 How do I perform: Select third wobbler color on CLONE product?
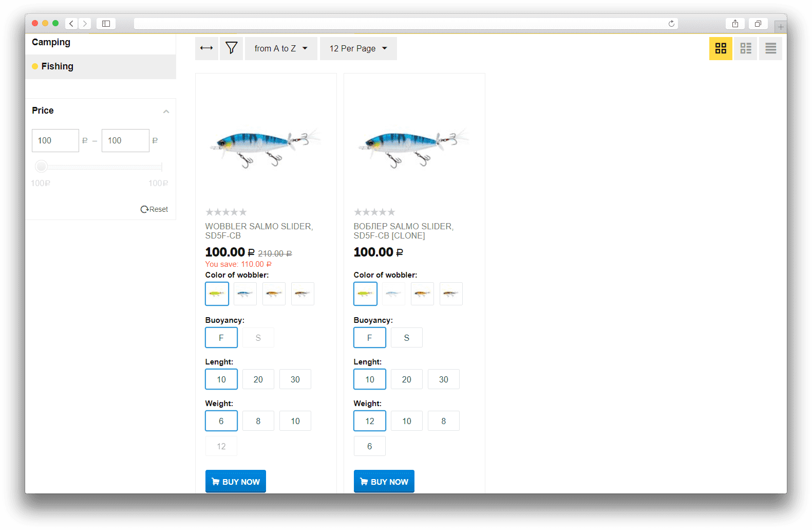422,294
